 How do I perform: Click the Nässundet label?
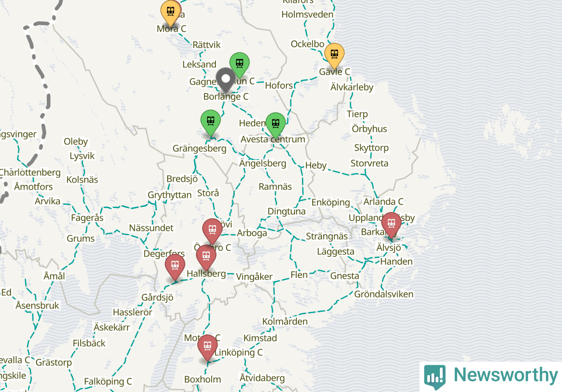point(151,228)
